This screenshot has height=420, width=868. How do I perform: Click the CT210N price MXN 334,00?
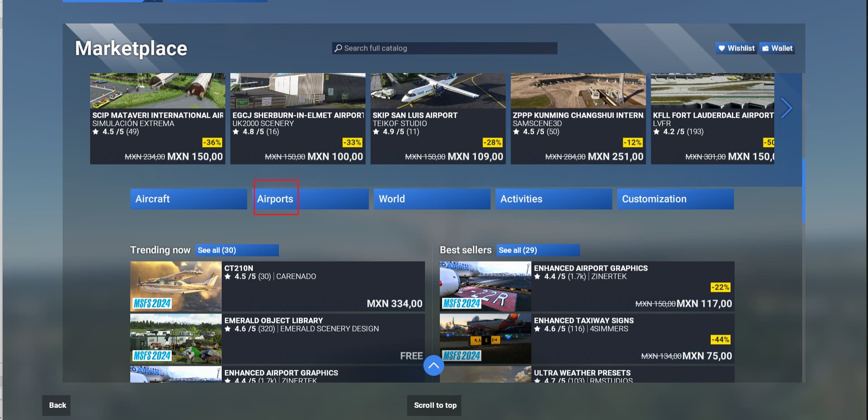coord(394,304)
